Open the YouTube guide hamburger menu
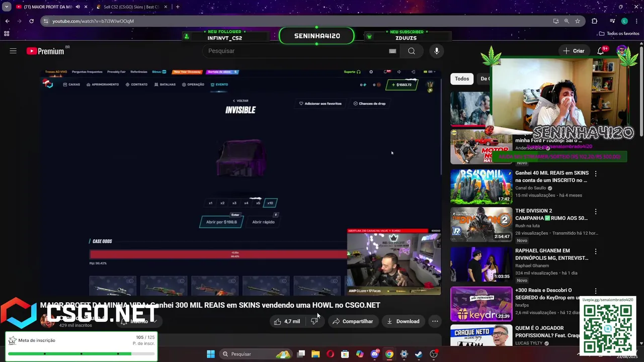The image size is (644, 362). pyautogui.click(x=13, y=51)
